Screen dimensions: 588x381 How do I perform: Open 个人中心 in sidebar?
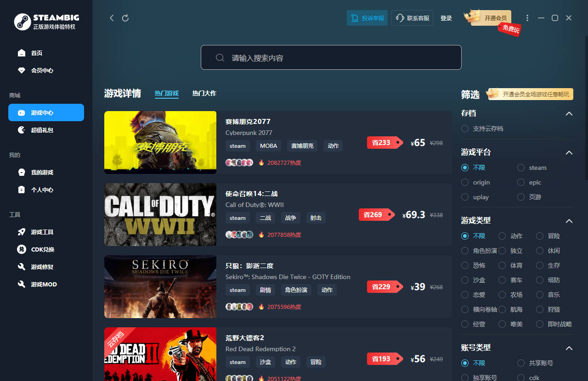(46, 190)
